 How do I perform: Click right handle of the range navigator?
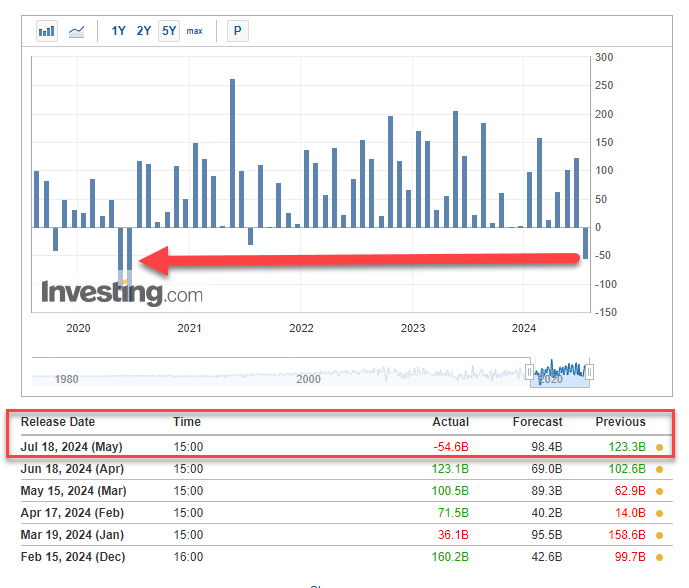[590, 372]
